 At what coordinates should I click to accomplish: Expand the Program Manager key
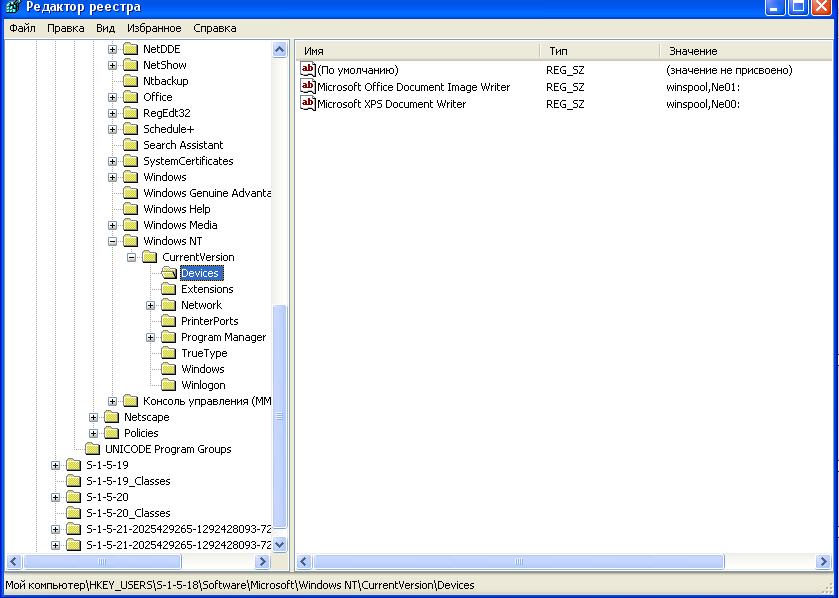point(151,337)
